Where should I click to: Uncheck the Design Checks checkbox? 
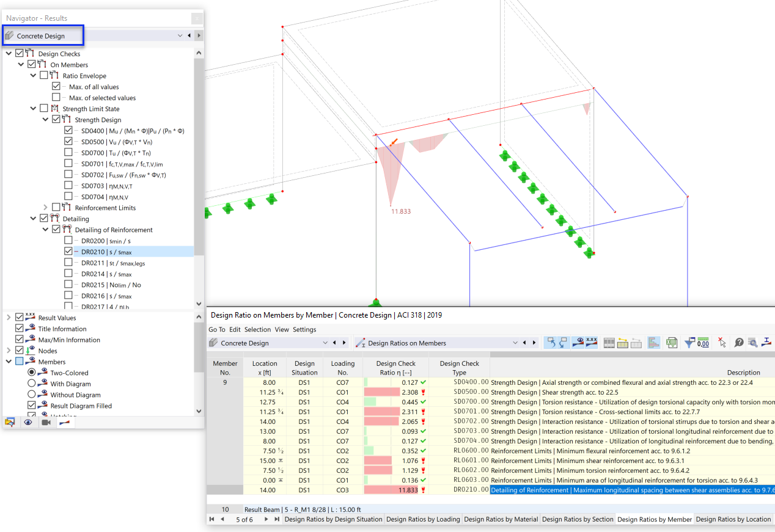[20, 54]
